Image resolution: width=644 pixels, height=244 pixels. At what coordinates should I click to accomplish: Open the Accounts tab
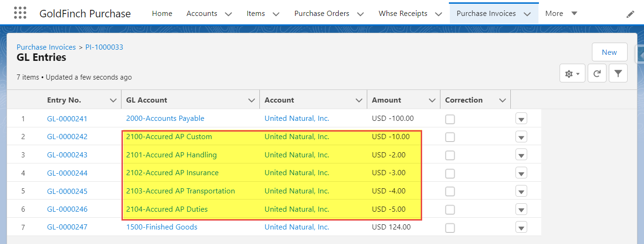tap(202, 14)
